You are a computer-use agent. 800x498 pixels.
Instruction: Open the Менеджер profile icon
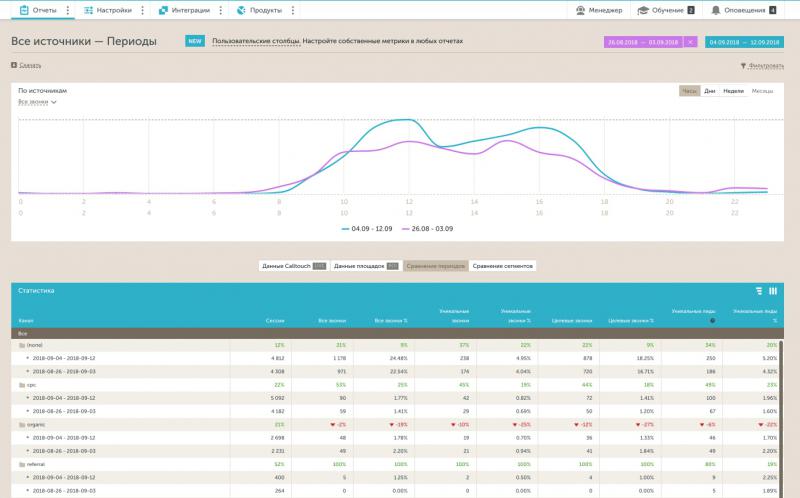581,10
